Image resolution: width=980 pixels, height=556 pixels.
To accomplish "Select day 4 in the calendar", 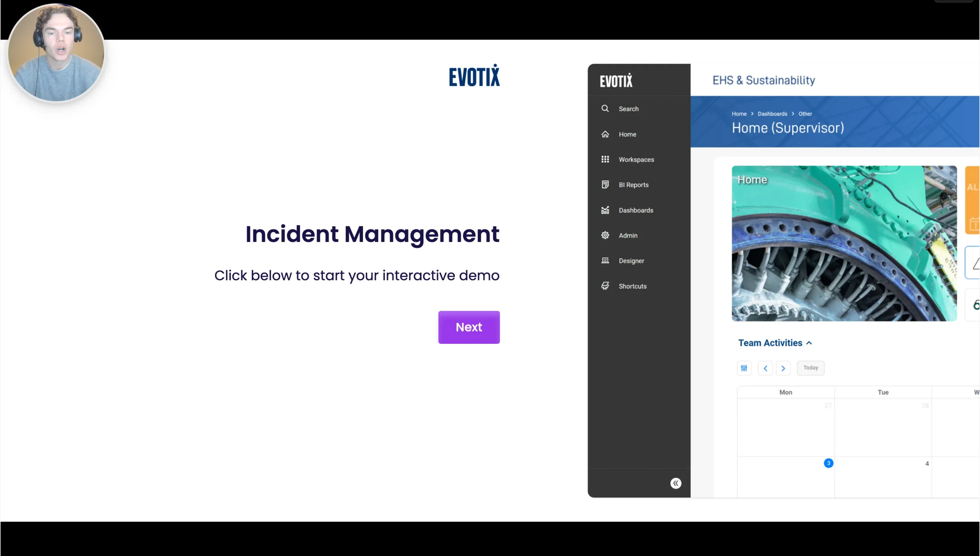I will 927,463.
